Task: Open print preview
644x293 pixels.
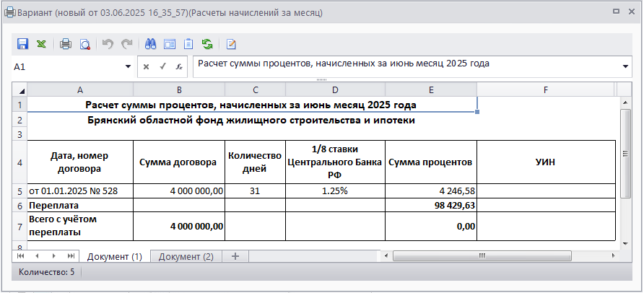Action: [84, 44]
